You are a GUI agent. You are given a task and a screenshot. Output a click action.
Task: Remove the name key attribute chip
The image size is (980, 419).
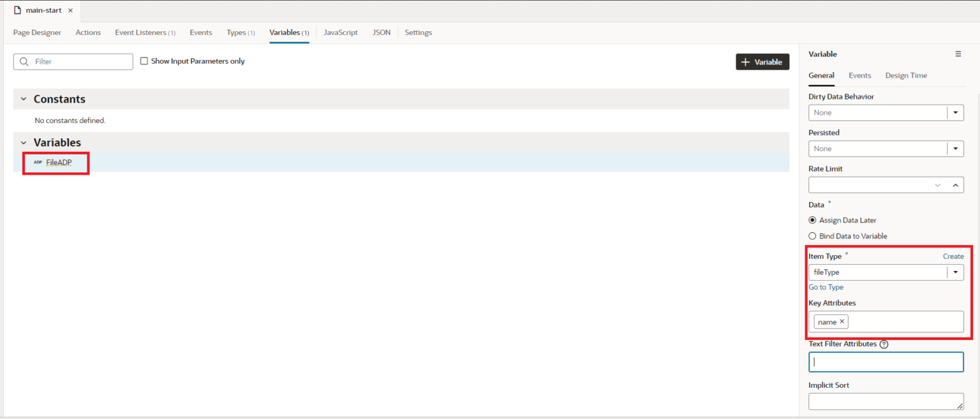(x=841, y=321)
